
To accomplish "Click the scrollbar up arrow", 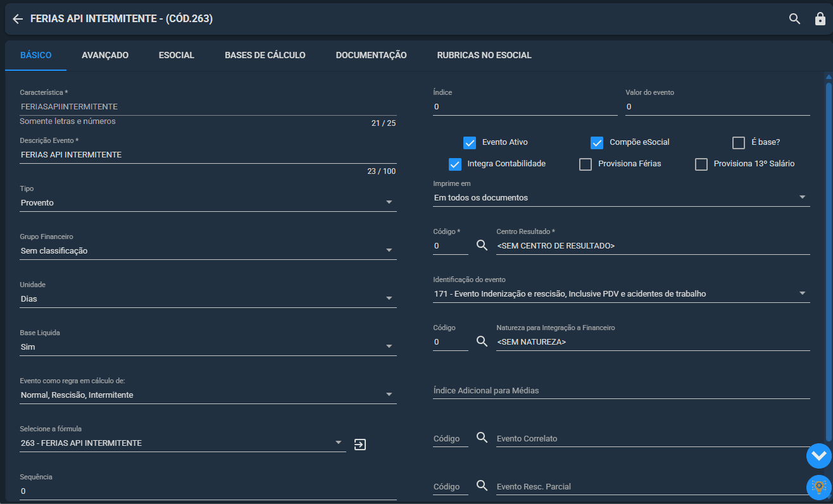I will pos(829,77).
